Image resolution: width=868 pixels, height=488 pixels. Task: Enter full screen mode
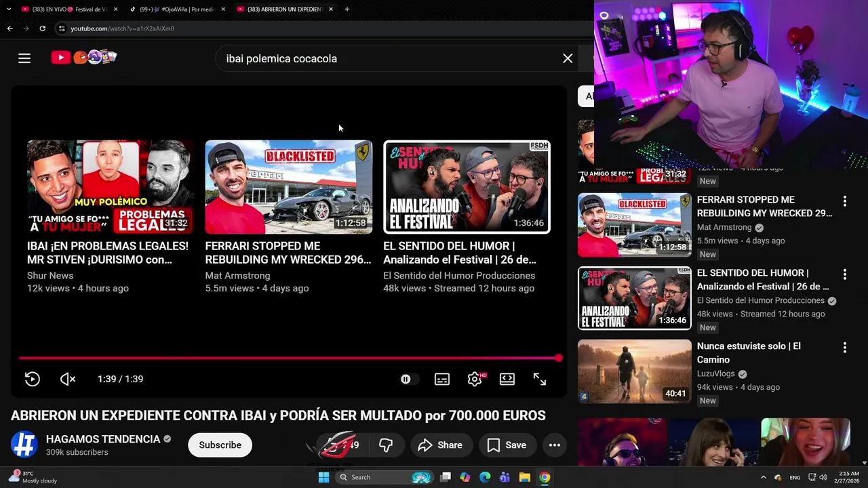tap(540, 379)
